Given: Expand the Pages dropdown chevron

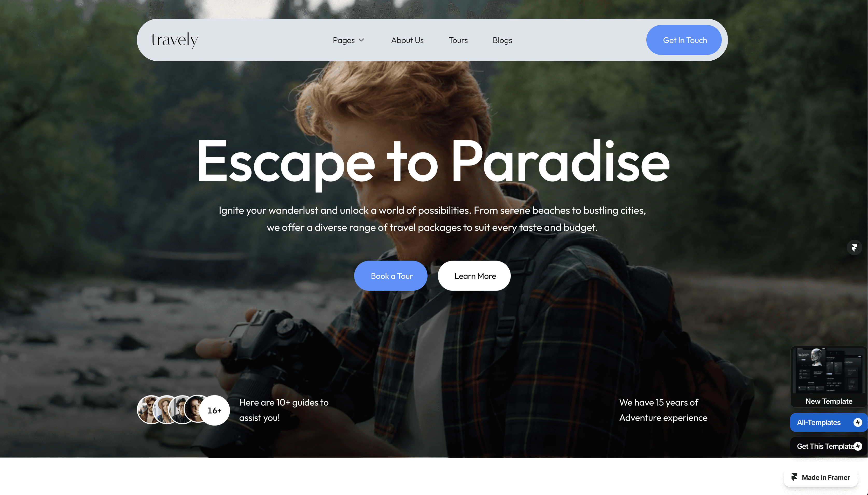Looking at the screenshot, I should (361, 40).
